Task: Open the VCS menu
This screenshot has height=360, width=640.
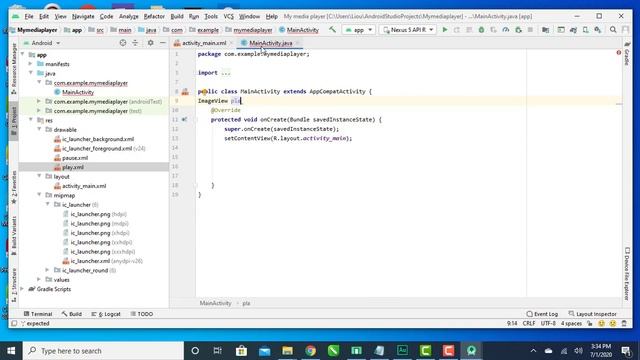Action: click(x=229, y=16)
